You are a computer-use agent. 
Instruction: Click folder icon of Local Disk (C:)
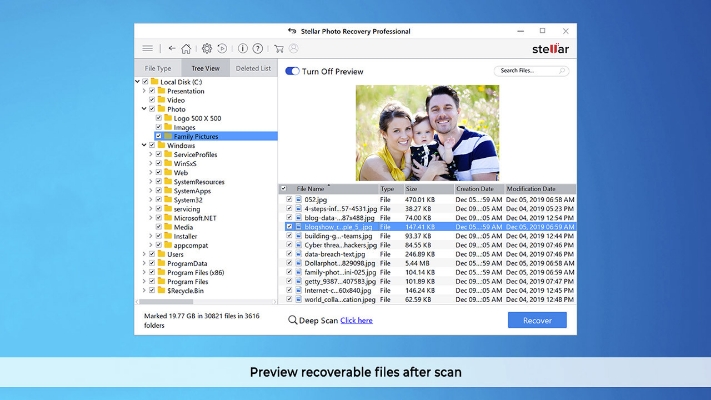(x=154, y=82)
